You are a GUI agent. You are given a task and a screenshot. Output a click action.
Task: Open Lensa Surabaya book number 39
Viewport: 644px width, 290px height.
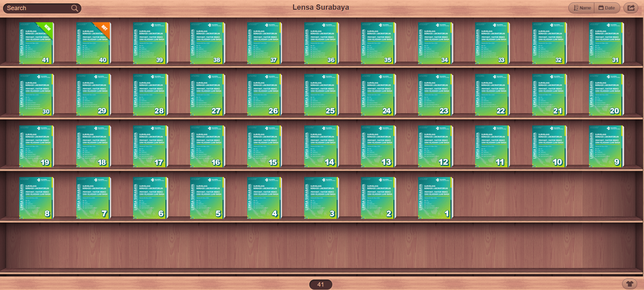coord(150,43)
